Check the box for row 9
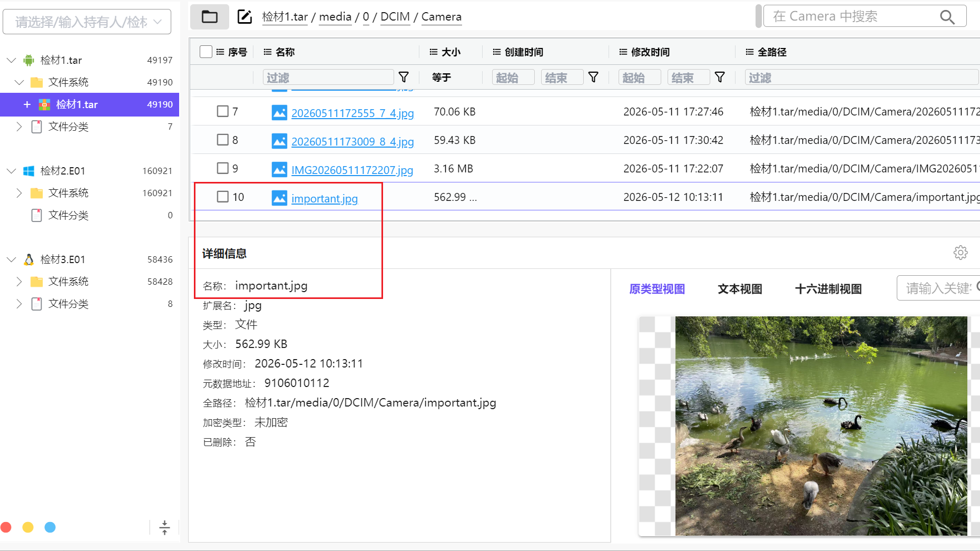 [223, 168]
